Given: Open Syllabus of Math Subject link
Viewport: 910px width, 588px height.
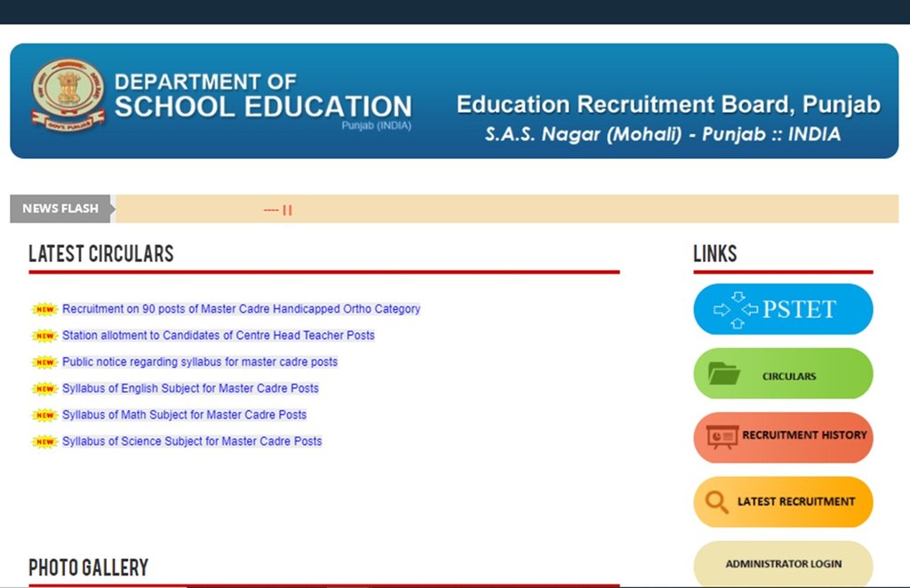Looking at the screenshot, I should point(185,415).
